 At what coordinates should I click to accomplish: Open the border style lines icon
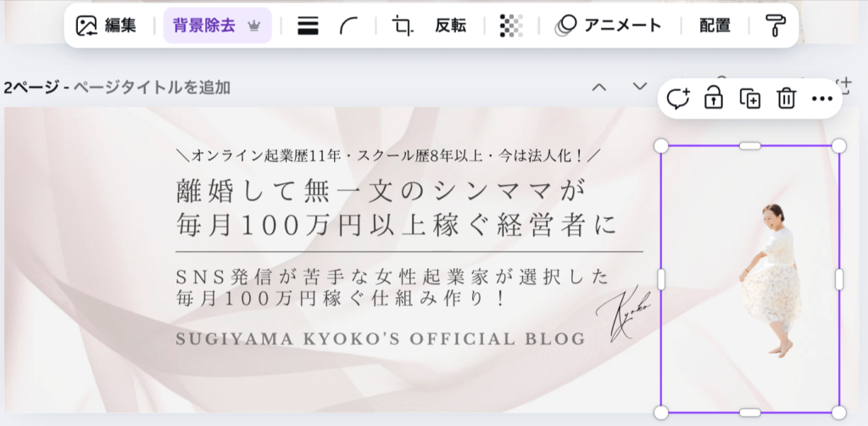point(308,25)
